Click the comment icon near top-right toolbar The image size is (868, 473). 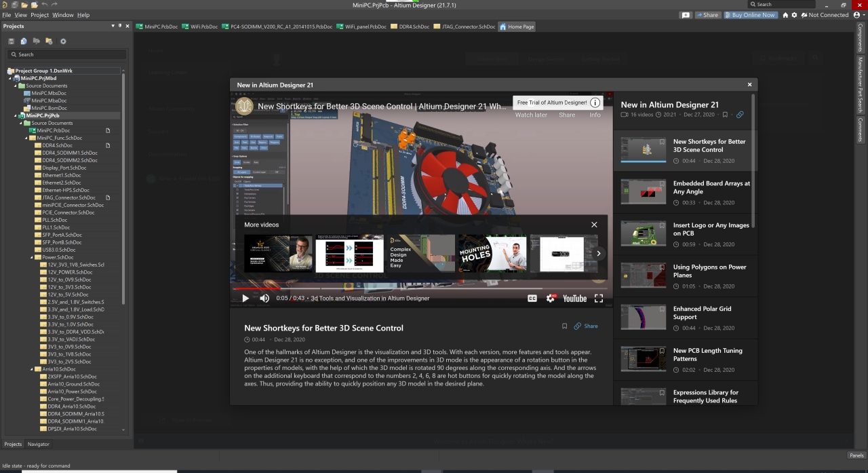[686, 15]
